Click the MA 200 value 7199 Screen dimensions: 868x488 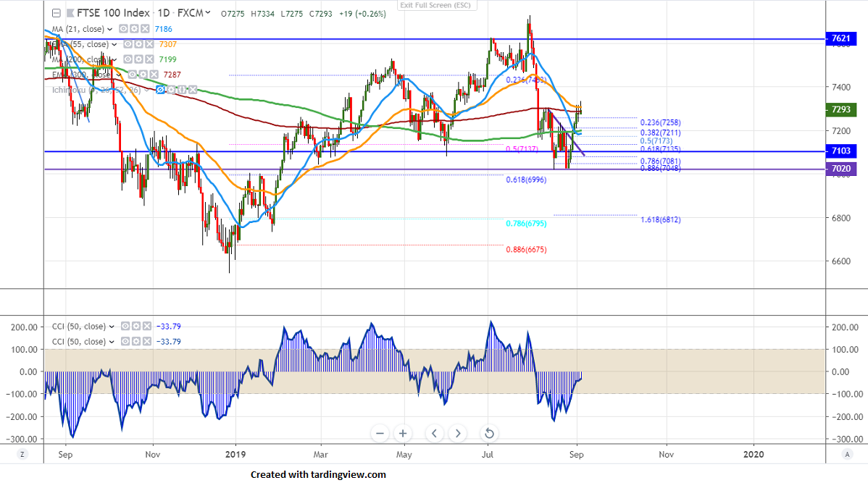(x=168, y=59)
